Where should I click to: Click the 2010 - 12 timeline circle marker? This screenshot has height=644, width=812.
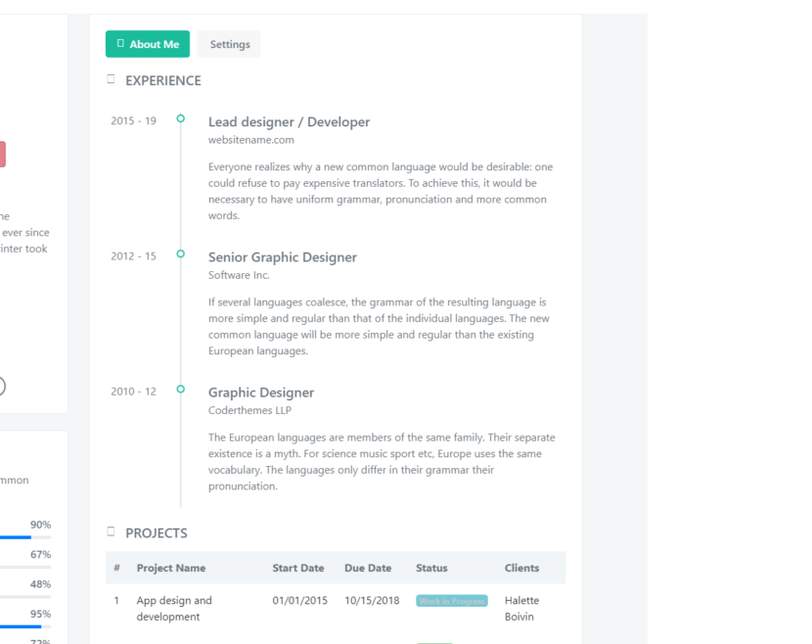(180, 389)
